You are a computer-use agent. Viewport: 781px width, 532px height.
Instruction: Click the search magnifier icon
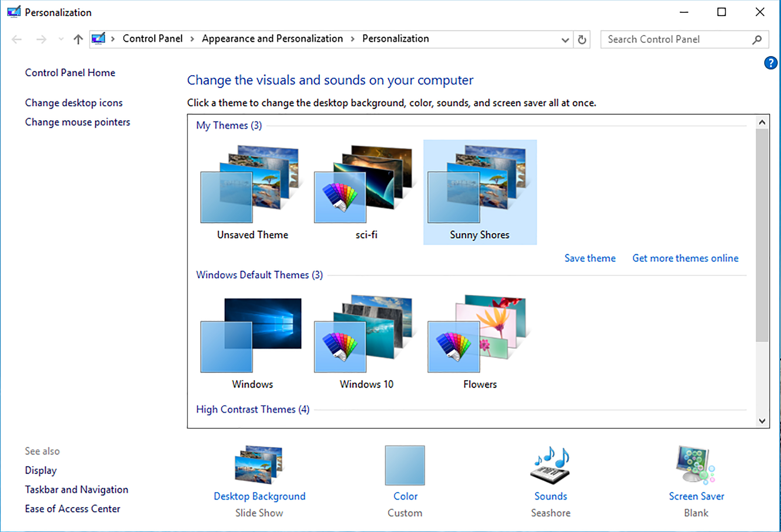[757, 39]
